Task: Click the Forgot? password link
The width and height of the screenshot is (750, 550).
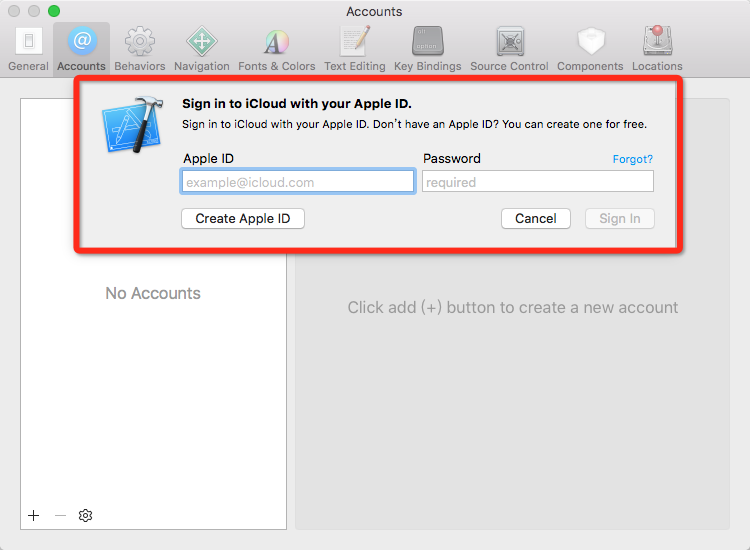Action: click(632, 159)
